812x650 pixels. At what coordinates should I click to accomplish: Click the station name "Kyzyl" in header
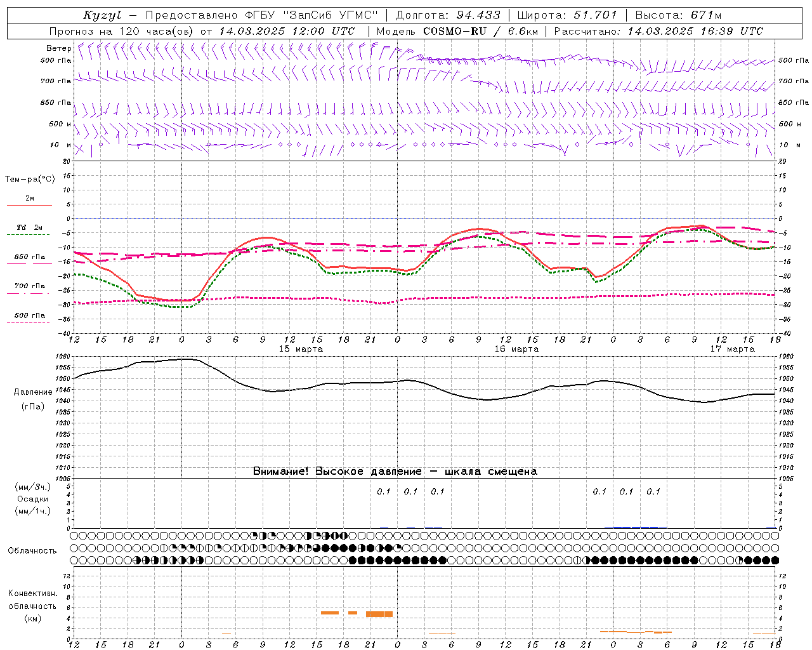point(102,15)
